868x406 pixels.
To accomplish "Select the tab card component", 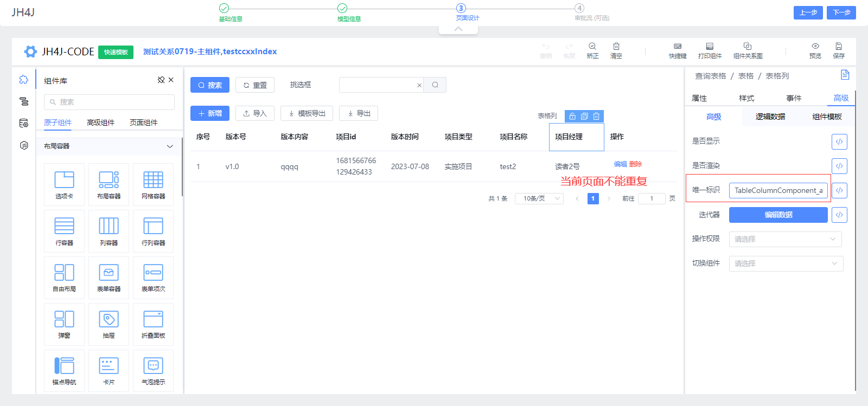I will pos(64,185).
